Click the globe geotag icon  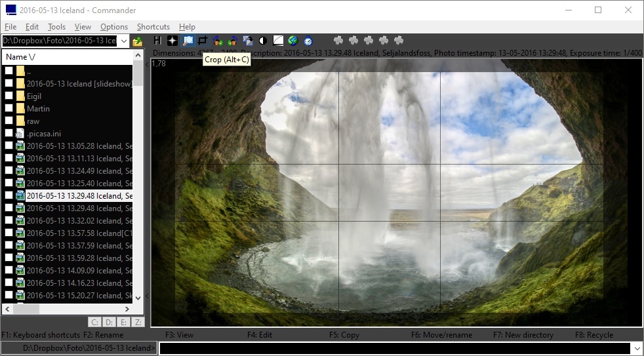point(293,40)
